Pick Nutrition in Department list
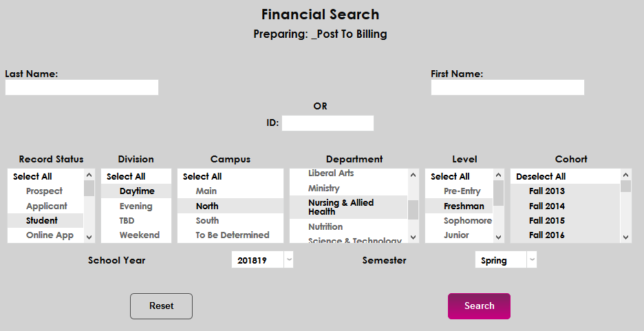Viewport: 644px width, 331px height. coord(325,227)
